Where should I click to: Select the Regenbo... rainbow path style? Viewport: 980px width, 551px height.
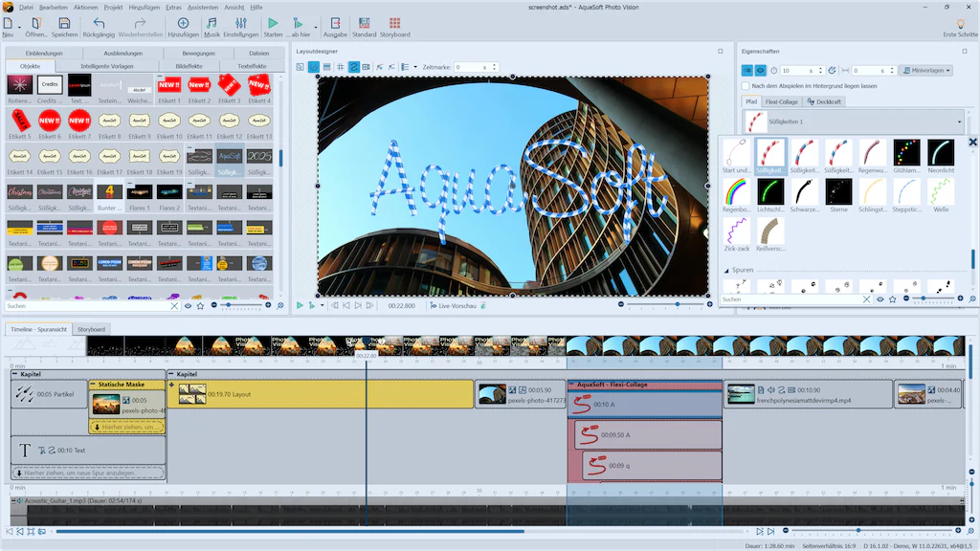(737, 195)
